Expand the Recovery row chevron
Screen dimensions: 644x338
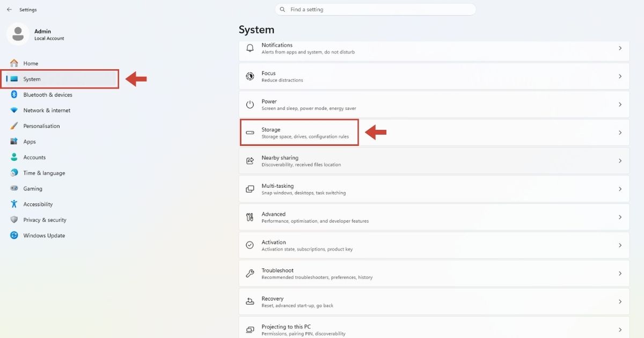[620, 302]
